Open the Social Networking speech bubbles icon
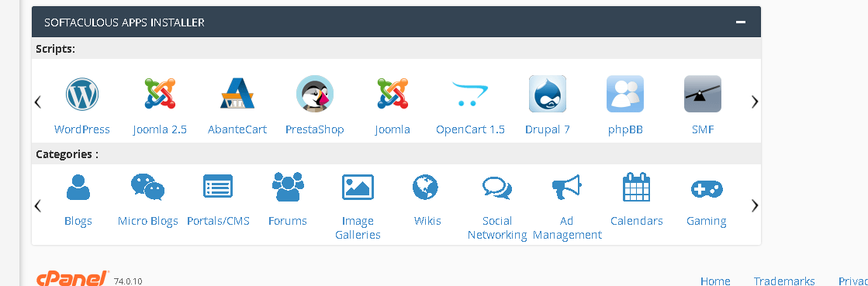The image size is (868, 286). point(497,188)
